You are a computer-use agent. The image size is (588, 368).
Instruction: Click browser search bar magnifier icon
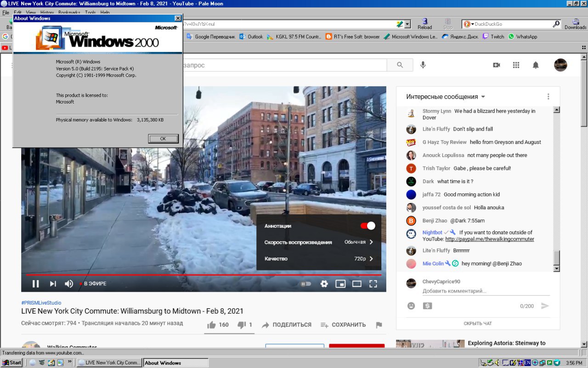pos(556,24)
